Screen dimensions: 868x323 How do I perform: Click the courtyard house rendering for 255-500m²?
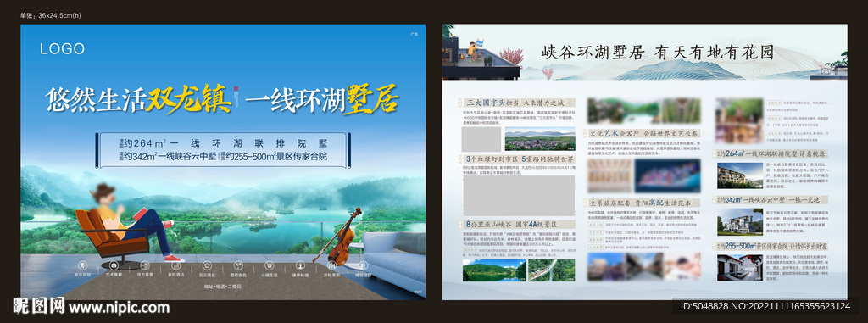739,268
